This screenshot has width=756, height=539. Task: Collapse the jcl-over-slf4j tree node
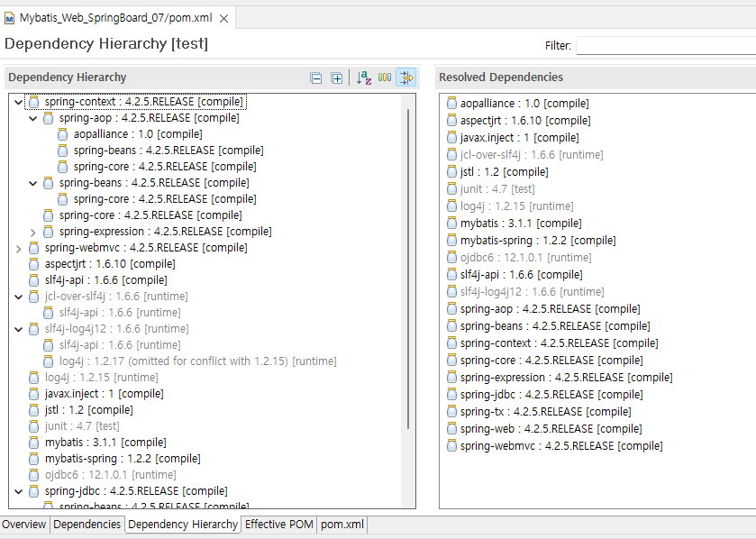18,297
